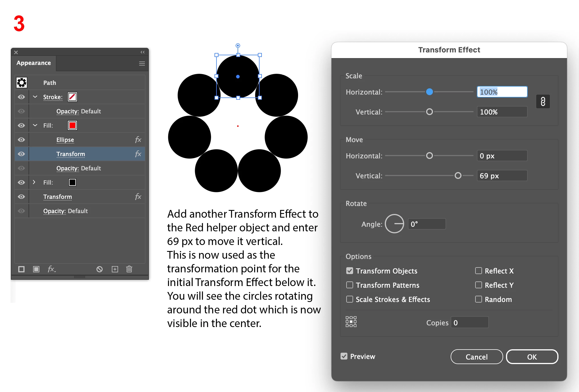Image resolution: width=579 pixels, height=392 pixels.
Task: Click Add New Stroke icon in Appearance panel
Action: tap(21, 269)
